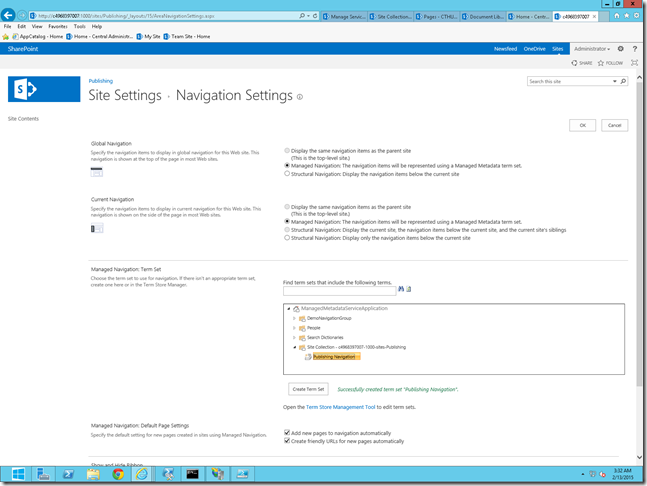
Task: Click the browser back arrow button
Action: click(8, 15)
